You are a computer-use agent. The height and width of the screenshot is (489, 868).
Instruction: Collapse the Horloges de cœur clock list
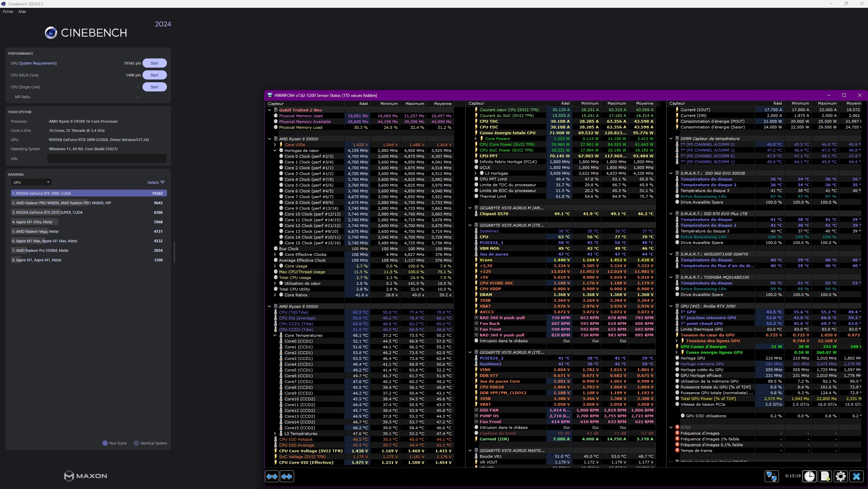pos(275,151)
